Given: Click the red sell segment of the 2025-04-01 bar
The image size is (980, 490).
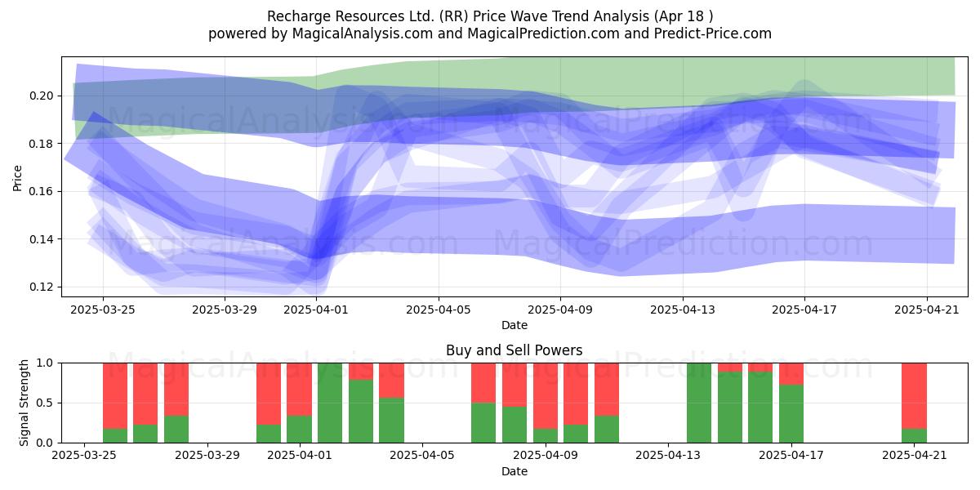Looking at the screenshot, I should point(299,390).
